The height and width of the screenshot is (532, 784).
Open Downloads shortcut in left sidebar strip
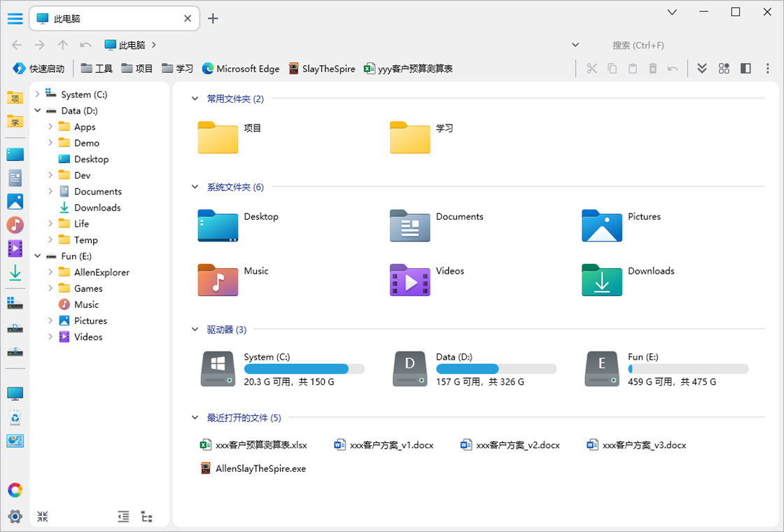[15, 272]
